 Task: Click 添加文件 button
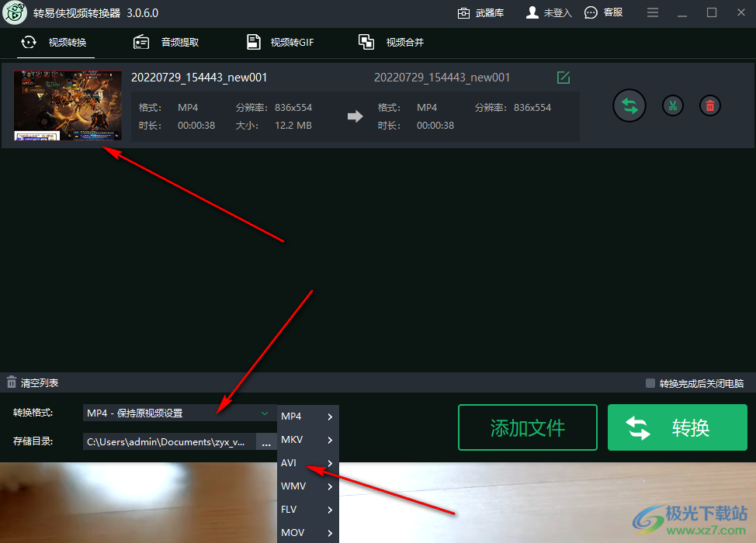528,427
